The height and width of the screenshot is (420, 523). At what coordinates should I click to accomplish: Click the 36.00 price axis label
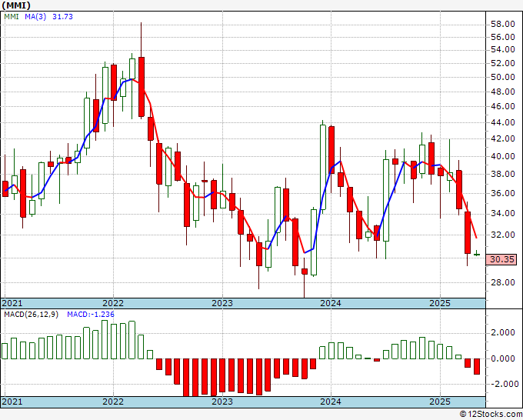[x=503, y=193]
